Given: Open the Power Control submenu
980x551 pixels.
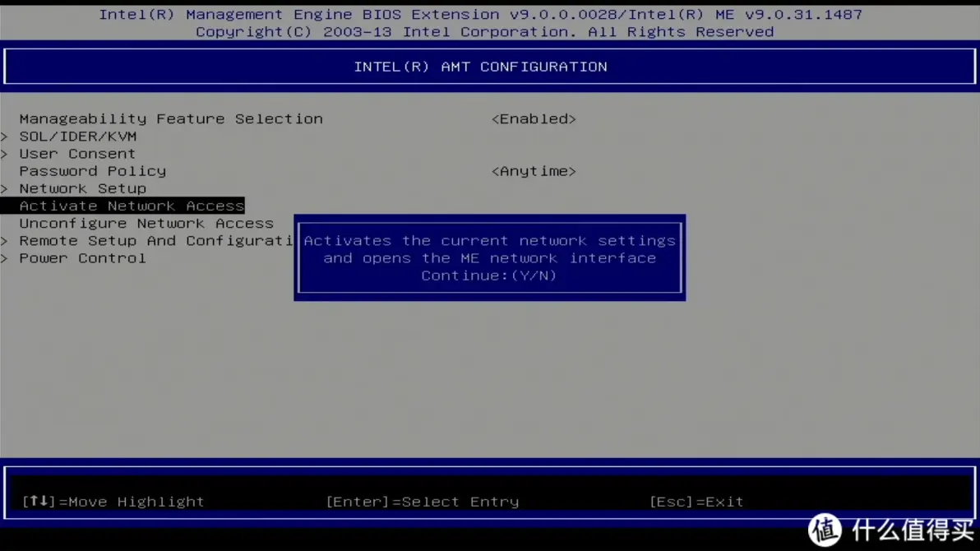Looking at the screenshot, I should coord(81,257).
